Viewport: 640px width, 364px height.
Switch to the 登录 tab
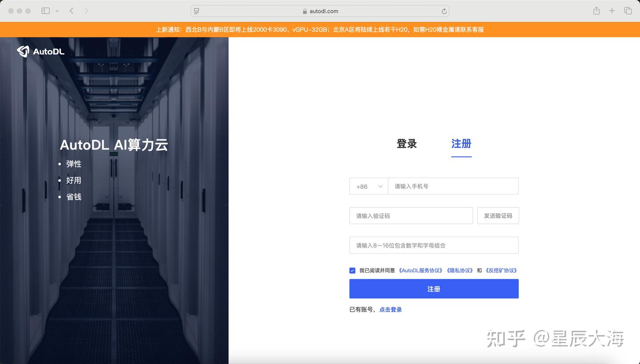tap(406, 143)
